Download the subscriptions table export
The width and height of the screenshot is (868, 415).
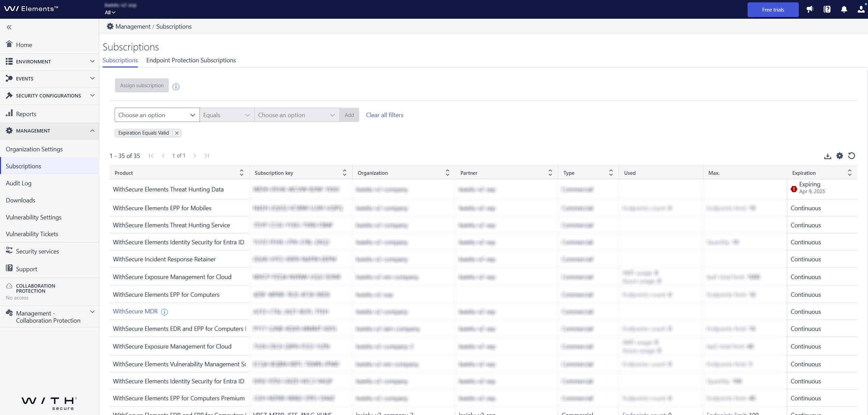tap(828, 156)
